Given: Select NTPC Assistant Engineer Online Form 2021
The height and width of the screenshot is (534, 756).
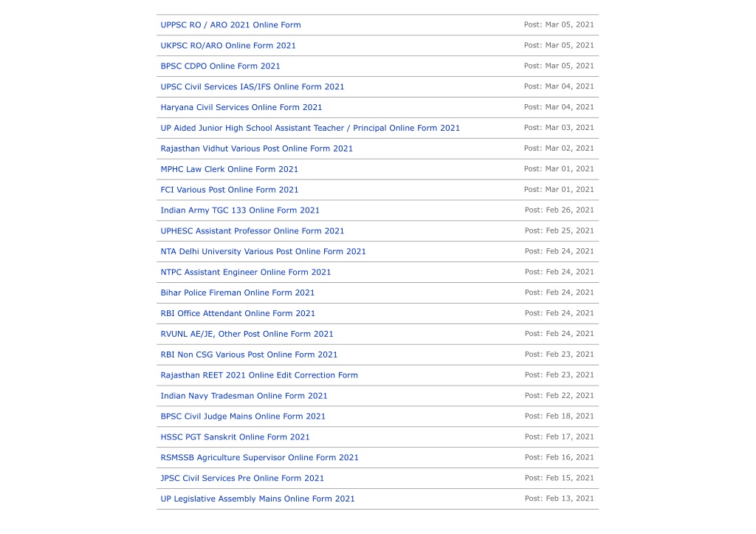Looking at the screenshot, I should (246, 272).
